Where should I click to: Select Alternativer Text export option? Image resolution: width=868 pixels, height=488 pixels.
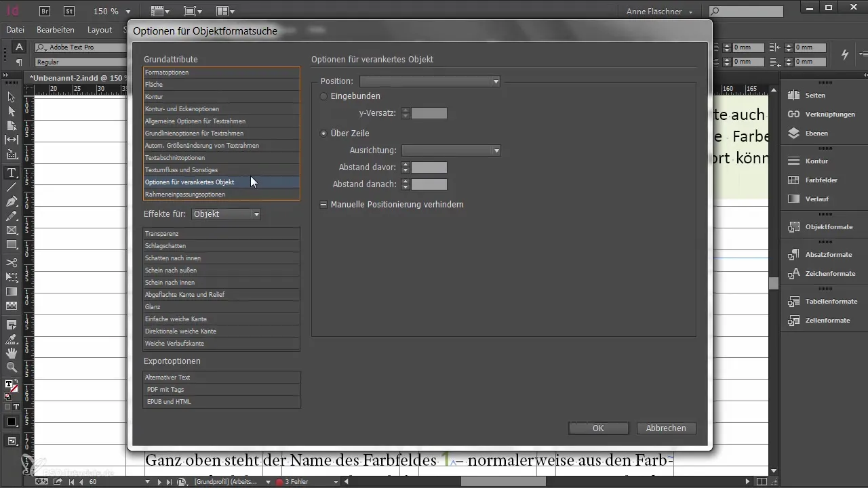point(222,378)
